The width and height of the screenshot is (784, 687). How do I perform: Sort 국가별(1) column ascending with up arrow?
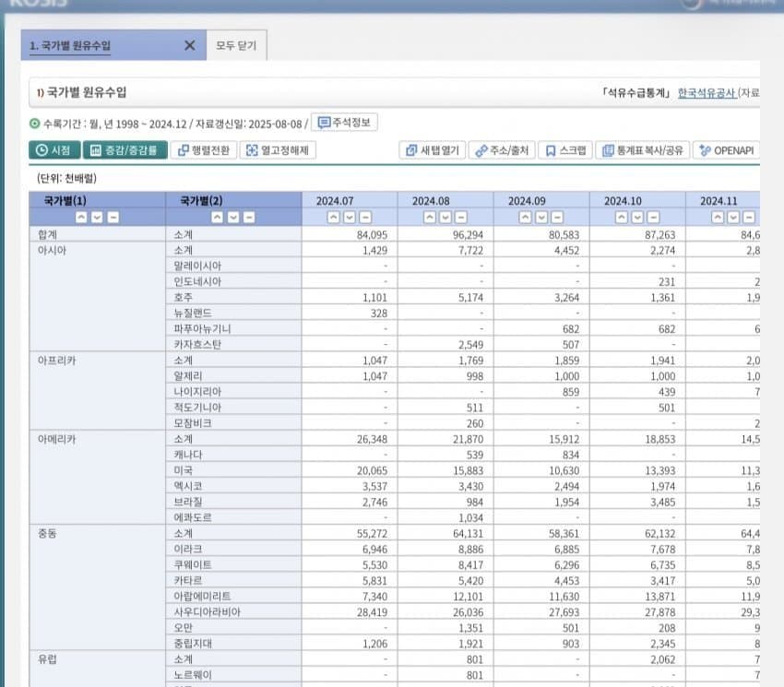coord(82,218)
